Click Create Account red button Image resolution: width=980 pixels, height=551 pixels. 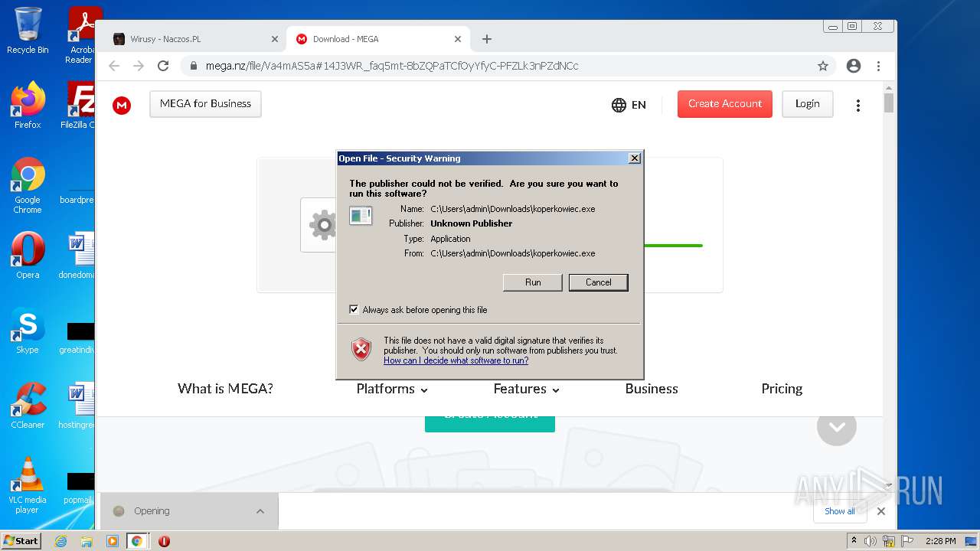[x=725, y=104]
